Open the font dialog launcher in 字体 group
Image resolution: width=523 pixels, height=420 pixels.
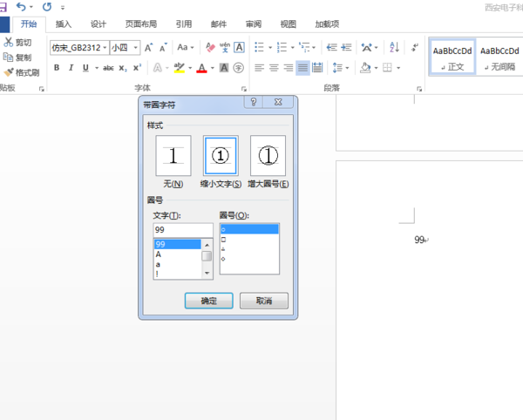click(242, 89)
